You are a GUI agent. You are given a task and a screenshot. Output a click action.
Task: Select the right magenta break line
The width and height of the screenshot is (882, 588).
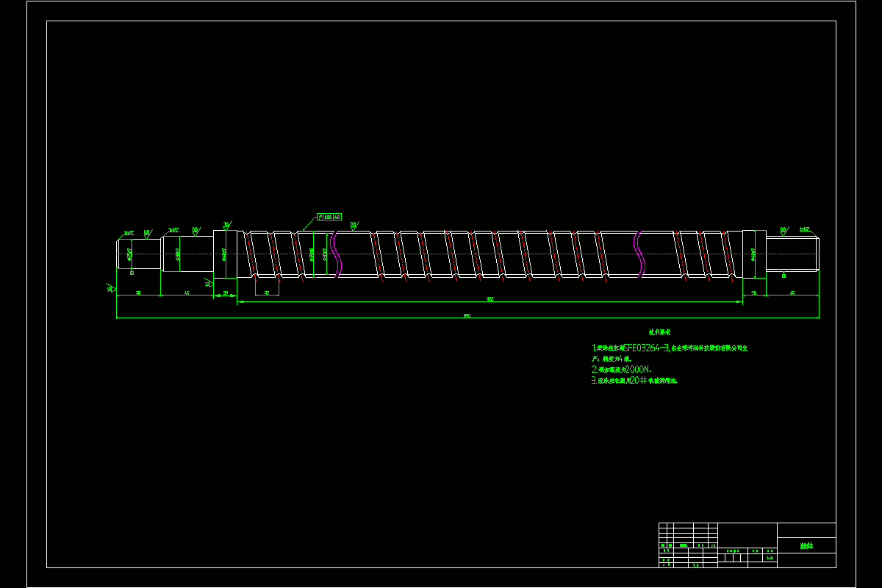pos(639,254)
